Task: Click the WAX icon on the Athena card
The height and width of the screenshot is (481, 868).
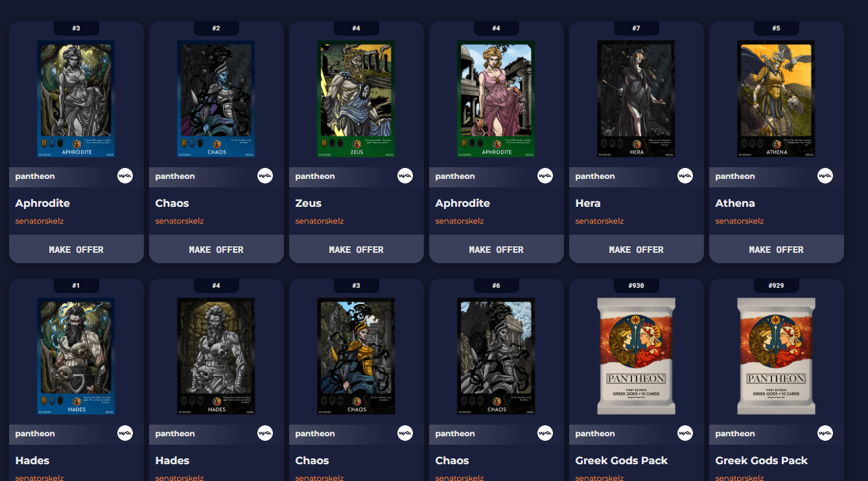Action: pyautogui.click(x=825, y=176)
